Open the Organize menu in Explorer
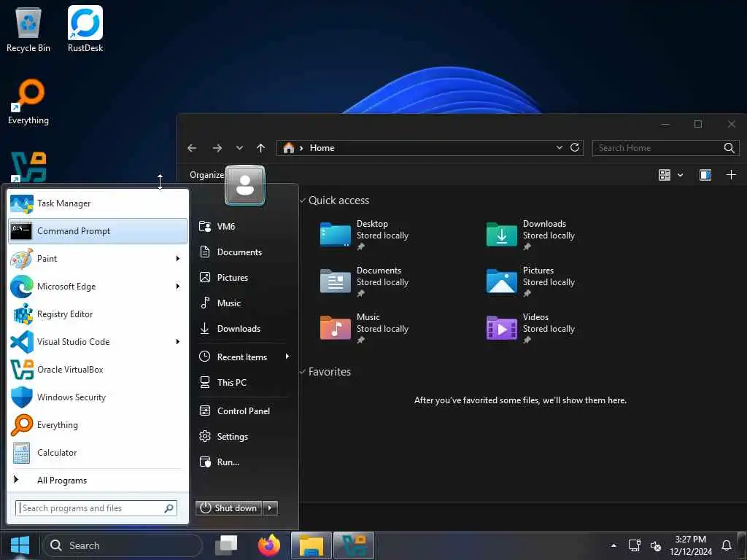747x560 pixels. pos(206,175)
